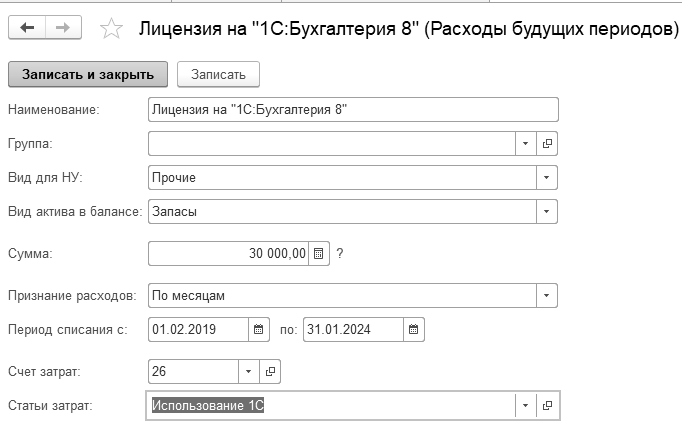The width and height of the screenshot is (682, 431).
Task: Open the calendar for the write-off end date
Action: click(x=414, y=329)
